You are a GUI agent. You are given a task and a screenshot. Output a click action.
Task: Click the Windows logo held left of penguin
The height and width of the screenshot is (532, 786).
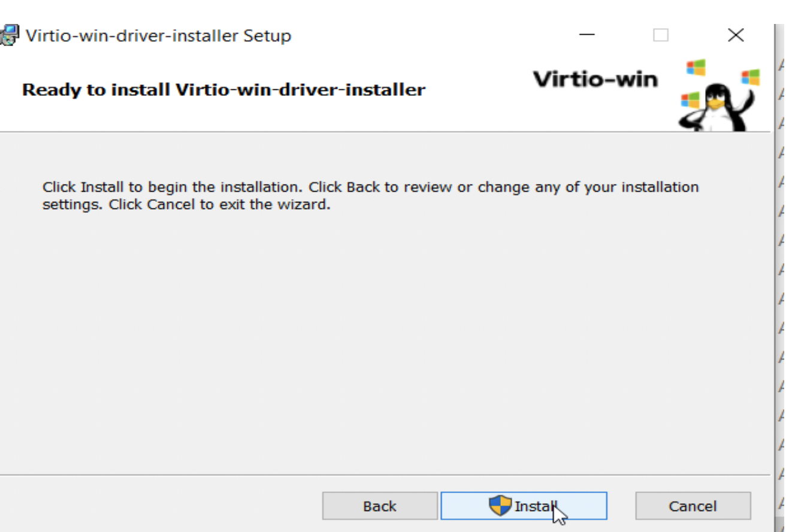click(x=690, y=99)
